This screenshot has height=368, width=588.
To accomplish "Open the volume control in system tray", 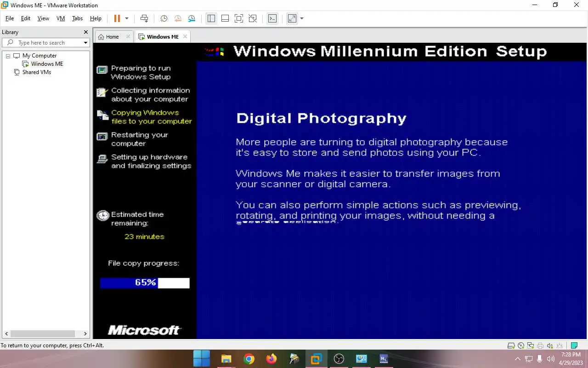I will tap(551, 359).
